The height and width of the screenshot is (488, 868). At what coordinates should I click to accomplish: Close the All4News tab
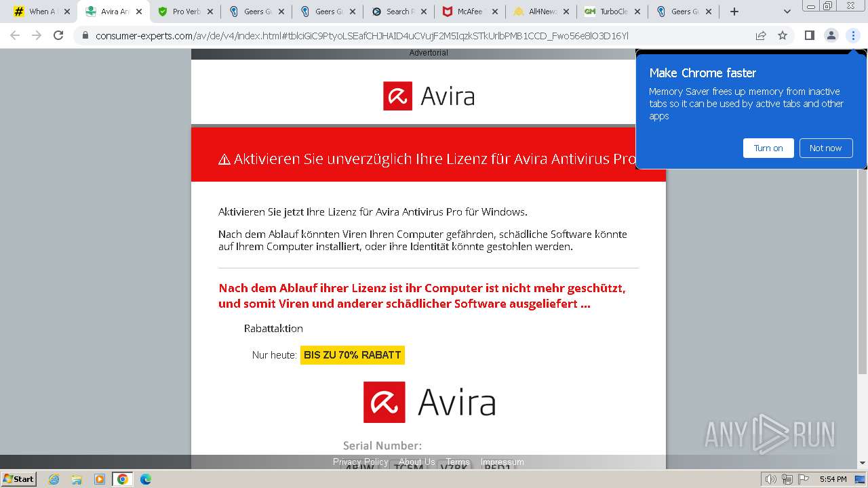pos(566,12)
